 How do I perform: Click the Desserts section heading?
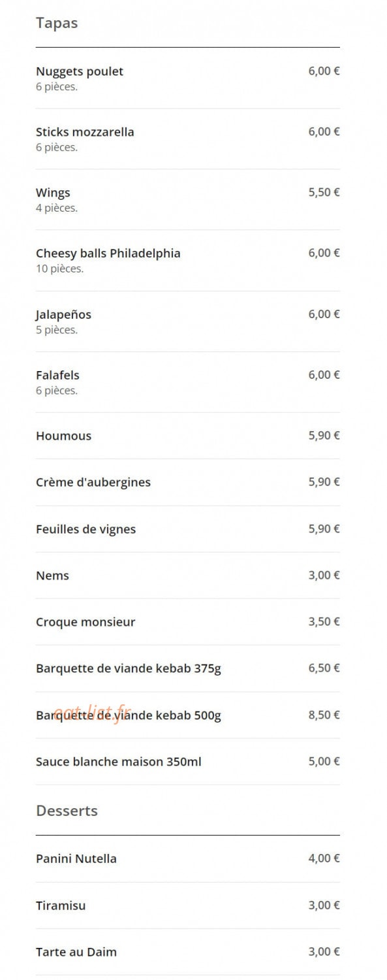67,811
